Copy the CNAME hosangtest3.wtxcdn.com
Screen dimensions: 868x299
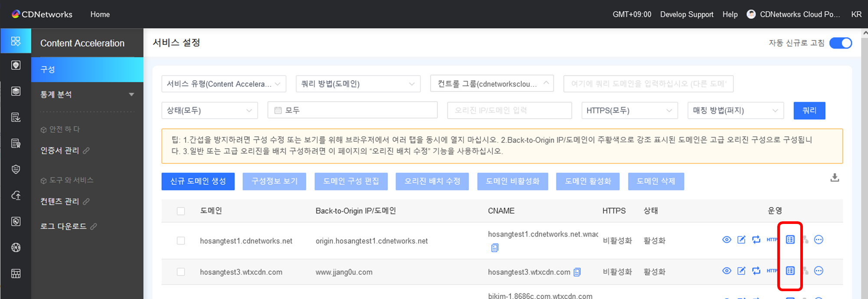[577, 272]
